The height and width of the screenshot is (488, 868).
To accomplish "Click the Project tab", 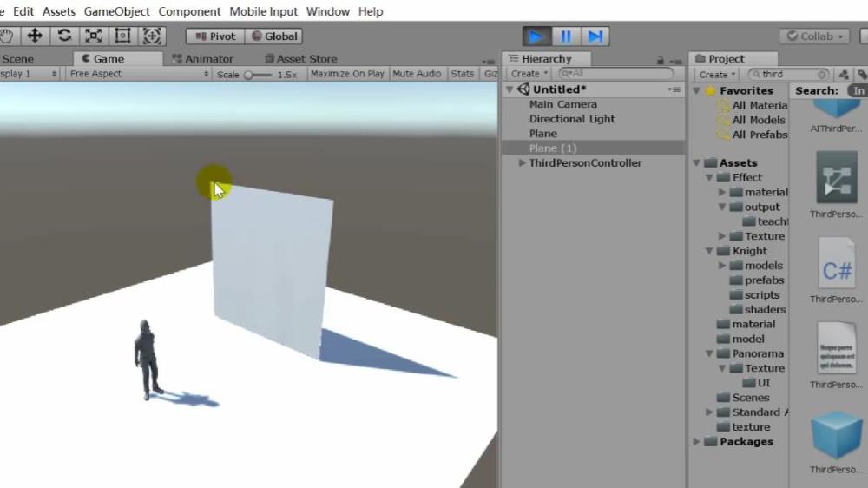I will point(733,59).
